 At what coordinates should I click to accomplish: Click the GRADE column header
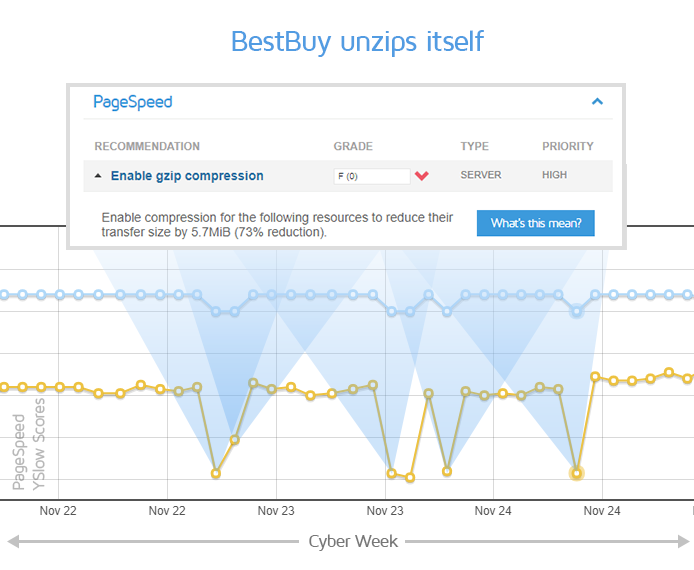coord(353,146)
